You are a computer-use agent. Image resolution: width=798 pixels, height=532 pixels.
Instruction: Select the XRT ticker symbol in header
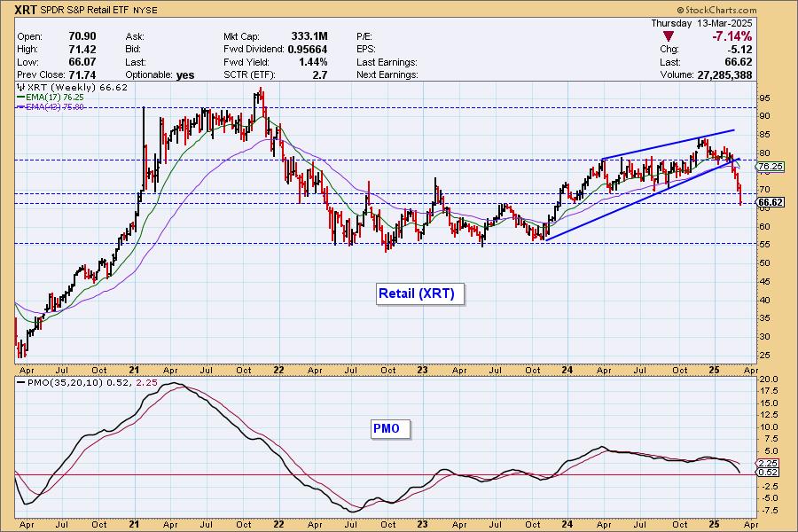click(x=26, y=10)
